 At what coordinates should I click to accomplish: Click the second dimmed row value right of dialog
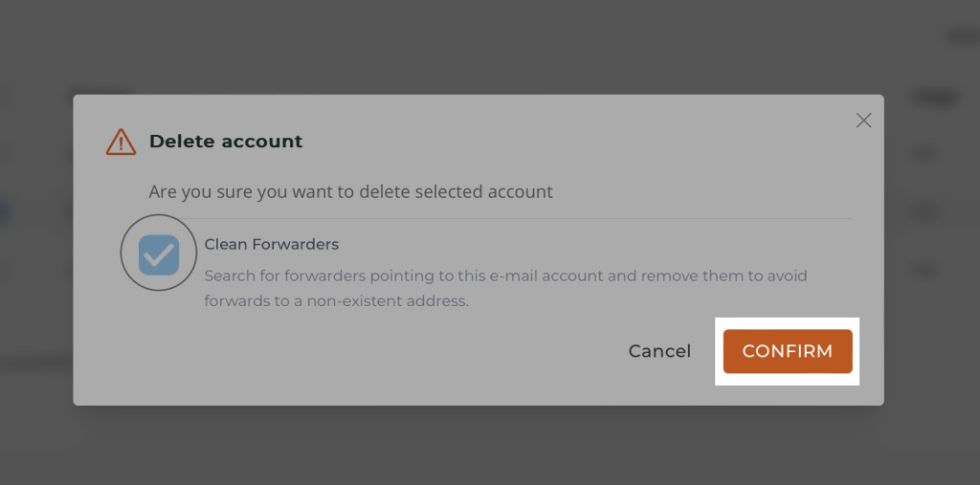click(924, 210)
